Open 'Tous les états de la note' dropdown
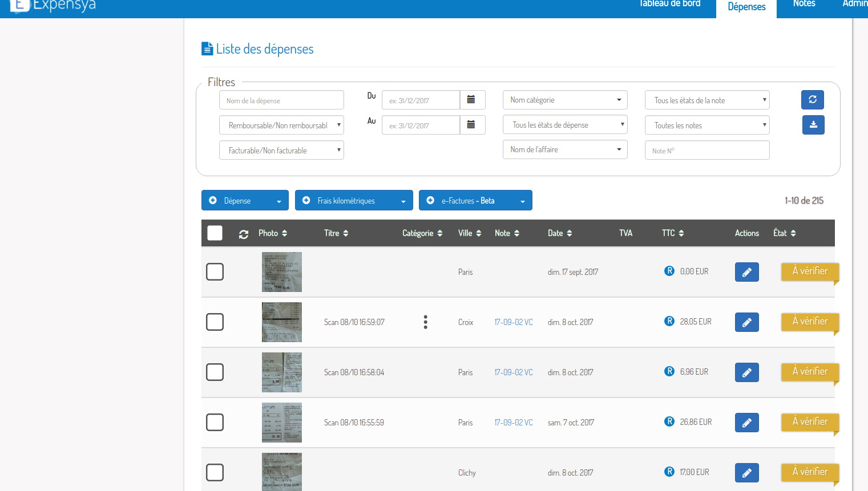Screen dimensions: 868x491 click(x=706, y=100)
